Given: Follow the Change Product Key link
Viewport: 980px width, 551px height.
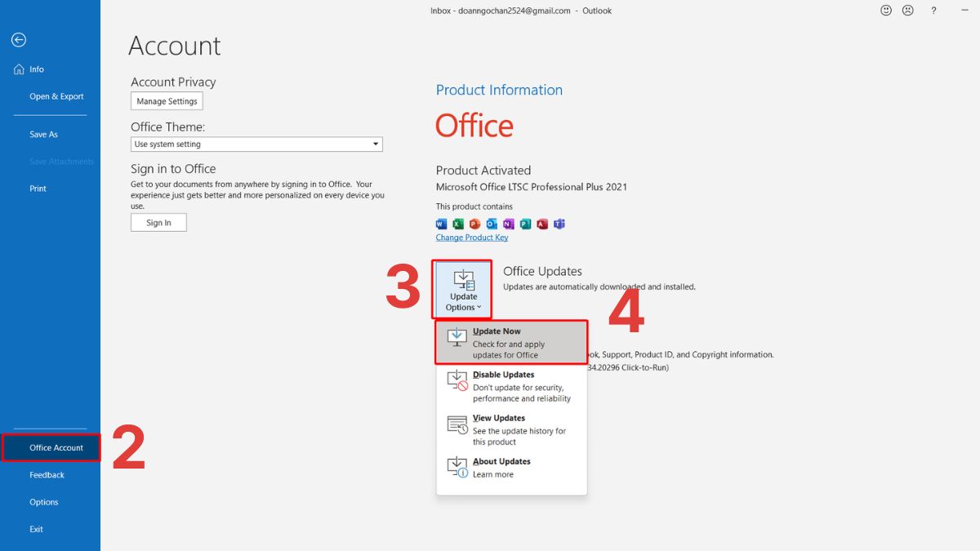Looking at the screenshot, I should [x=472, y=238].
